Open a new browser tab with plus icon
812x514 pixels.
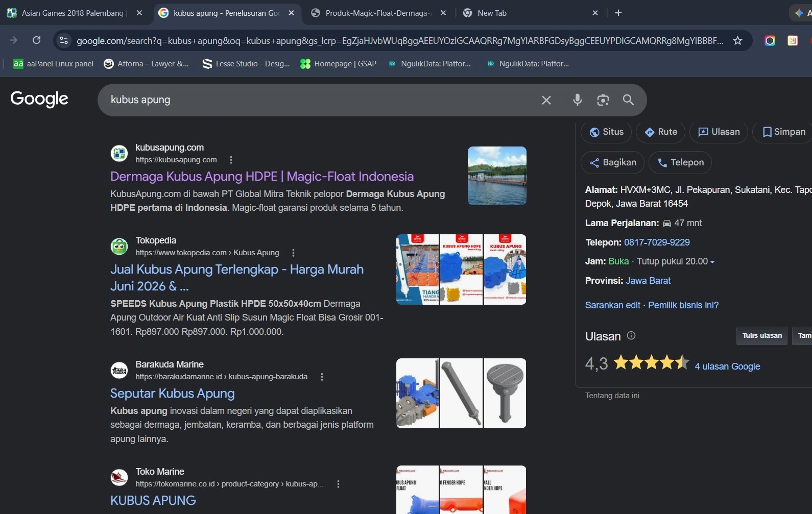click(618, 13)
